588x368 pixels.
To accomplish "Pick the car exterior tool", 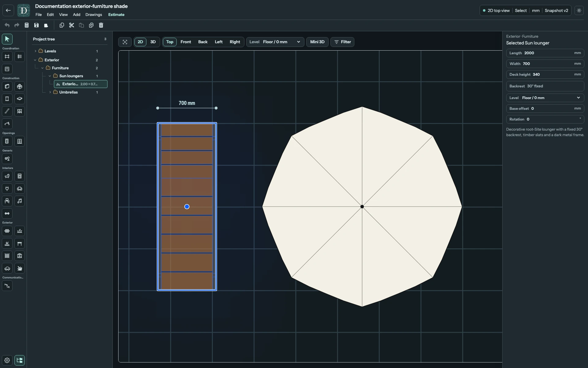I will pos(7,268).
